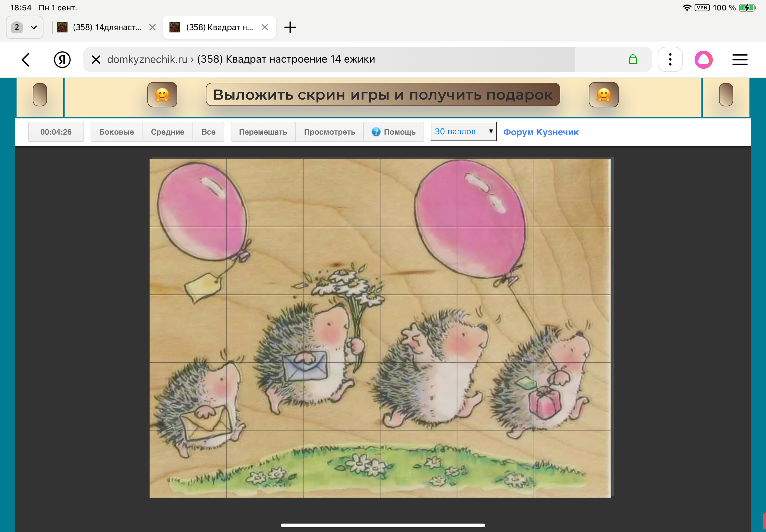This screenshot has height=532, width=766.
Task: Click the VPN status indicator
Action: [x=702, y=8]
